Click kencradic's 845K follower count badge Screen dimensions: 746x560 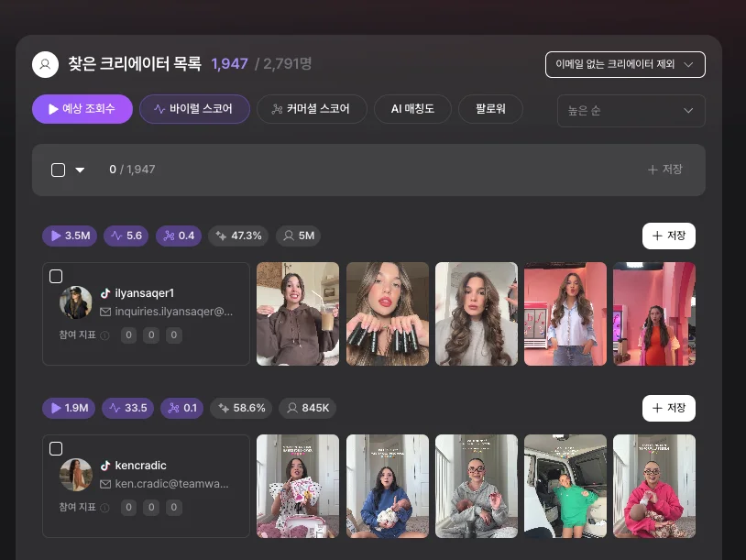pyautogui.click(x=306, y=408)
